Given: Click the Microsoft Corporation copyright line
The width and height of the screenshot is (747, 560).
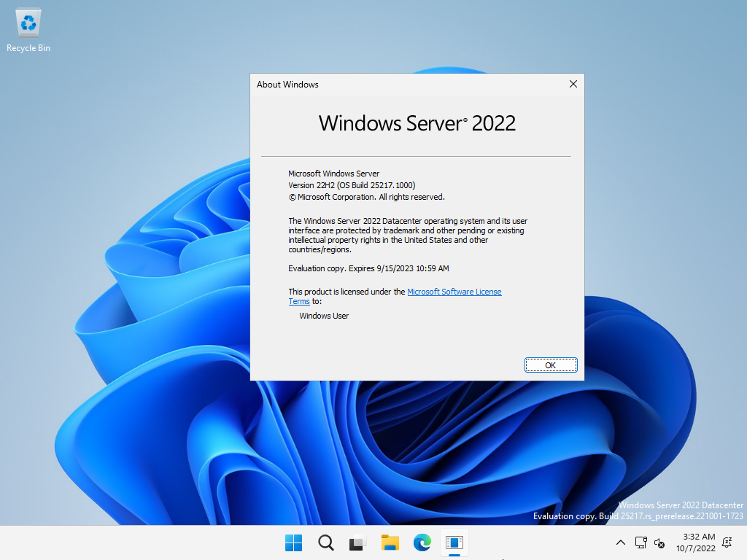Looking at the screenshot, I should click(x=366, y=197).
